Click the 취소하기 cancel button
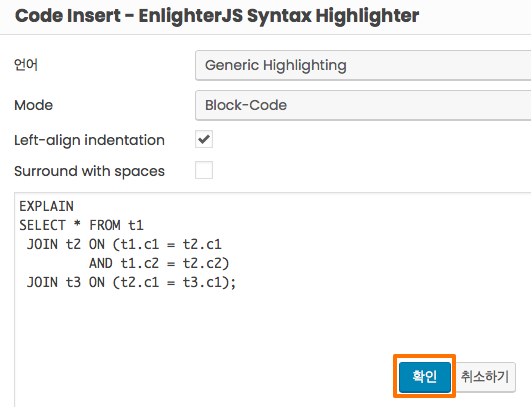 (x=485, y=377)
